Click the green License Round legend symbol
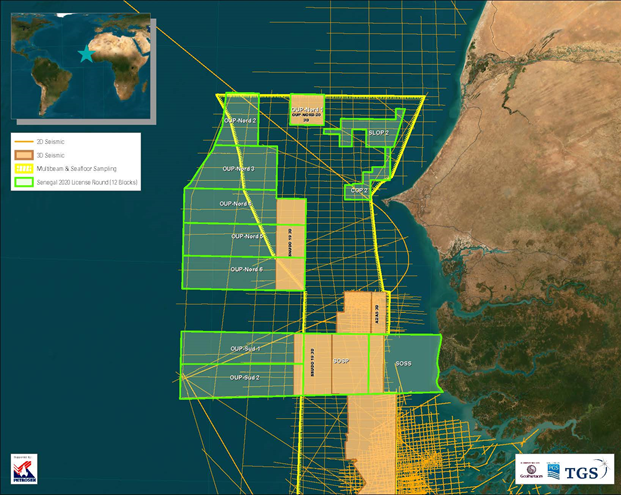The image size is (621, 496). (23, 183)
